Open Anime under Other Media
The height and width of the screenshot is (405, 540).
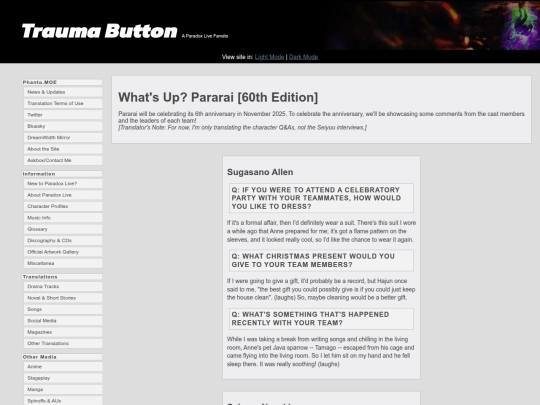pyautogui.click(x=63, y=367)
